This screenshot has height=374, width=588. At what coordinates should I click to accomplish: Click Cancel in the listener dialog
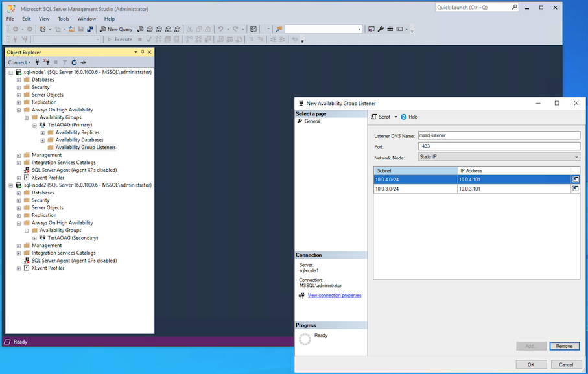coord(566,364)
